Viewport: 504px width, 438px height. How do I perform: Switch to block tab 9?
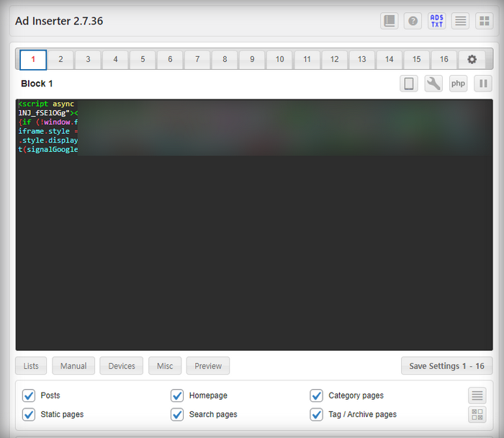coord(252,60)
